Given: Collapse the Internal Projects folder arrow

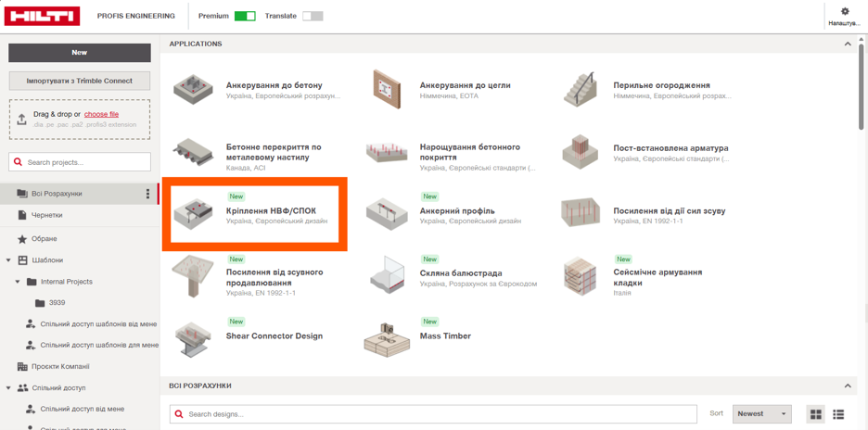Looking at the screenshot, I should pyautogui.click(x=18, y=282).
